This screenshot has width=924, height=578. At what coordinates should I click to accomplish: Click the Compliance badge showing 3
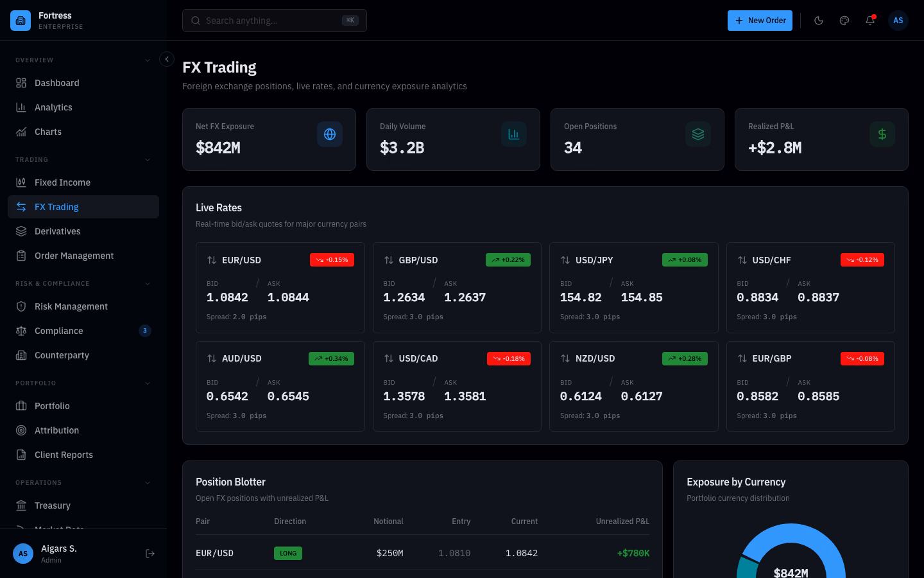point(145,331)
